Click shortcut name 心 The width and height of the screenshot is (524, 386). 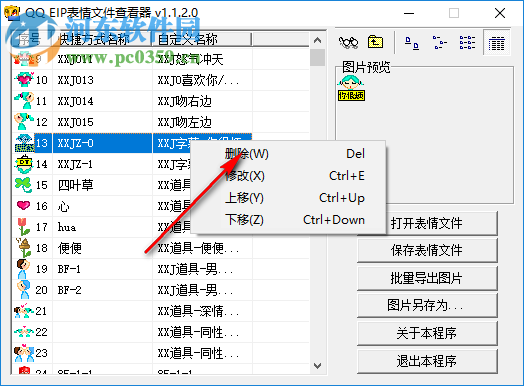[63, 206]
